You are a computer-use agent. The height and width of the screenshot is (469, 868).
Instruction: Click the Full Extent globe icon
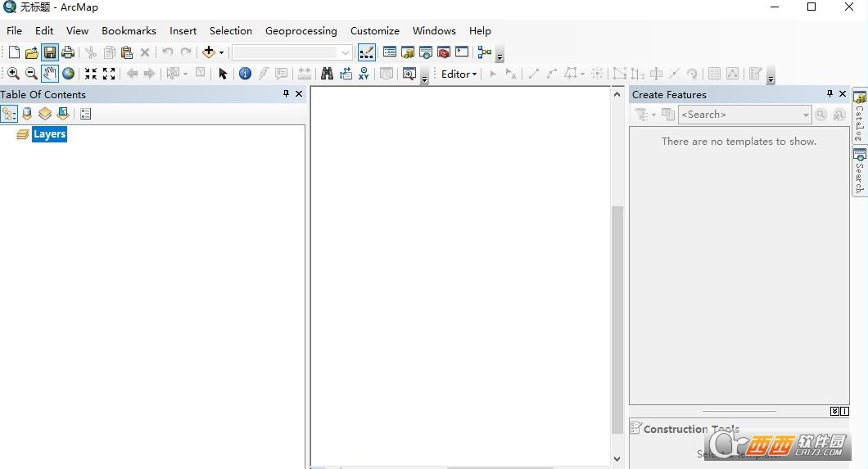[x=68, y=74]
